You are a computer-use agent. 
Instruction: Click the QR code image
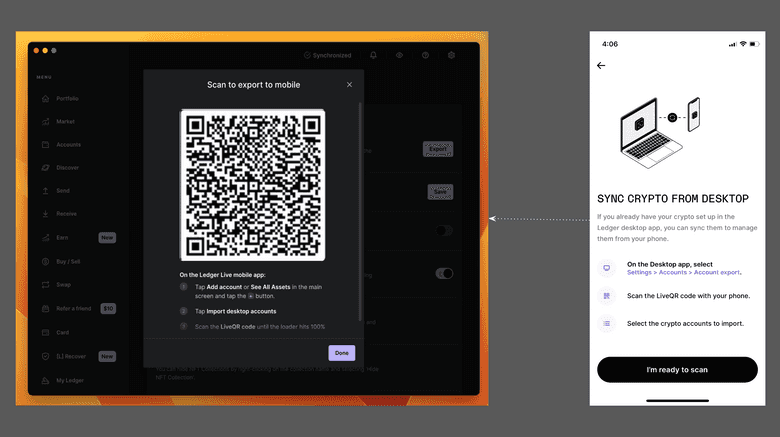point(252,185)
